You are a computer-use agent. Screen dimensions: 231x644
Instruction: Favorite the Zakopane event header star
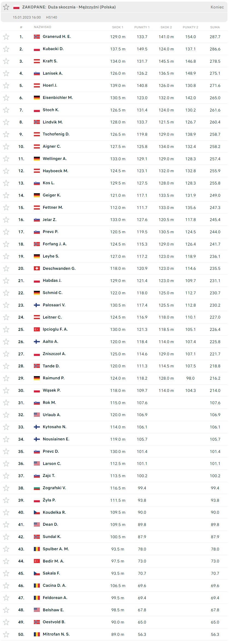click(x=6, y=7)
